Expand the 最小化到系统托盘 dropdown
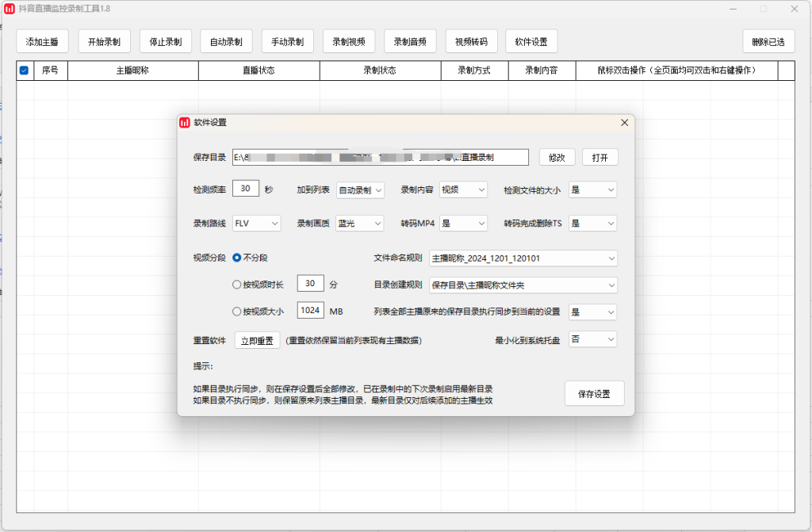Viewport: 812px width, 532px height. [x=592, y=339]
